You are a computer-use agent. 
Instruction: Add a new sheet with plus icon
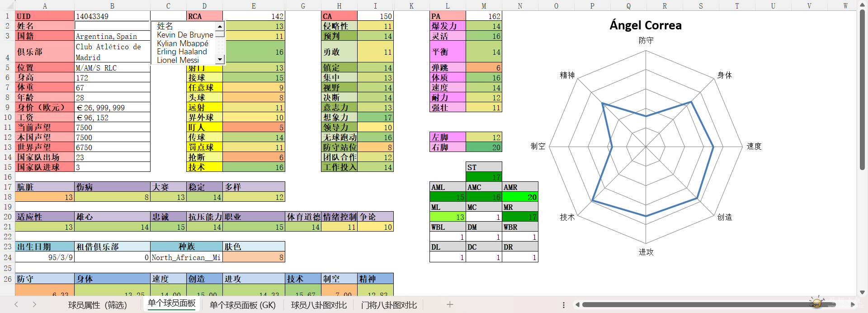(x=450, y=304)
